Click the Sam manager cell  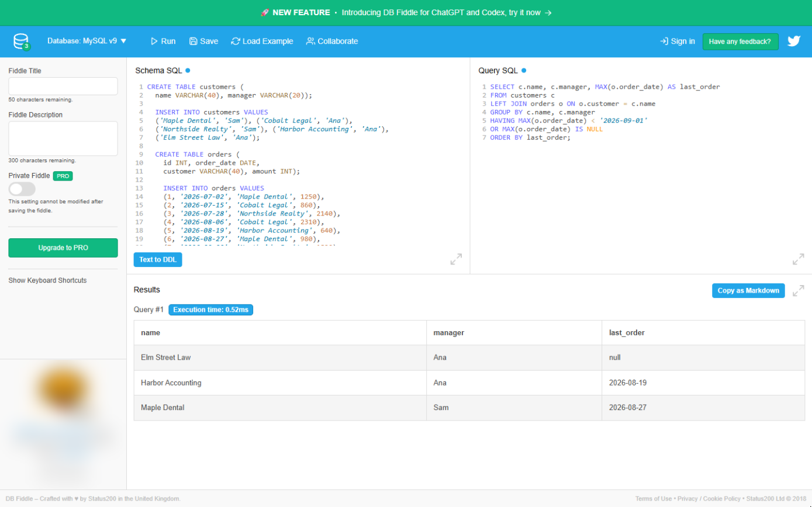[514, 408]
